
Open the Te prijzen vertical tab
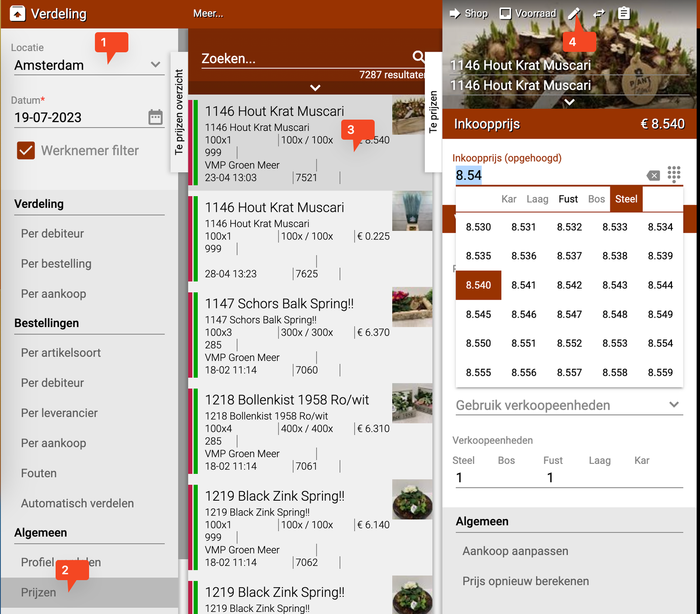point(433,112)
